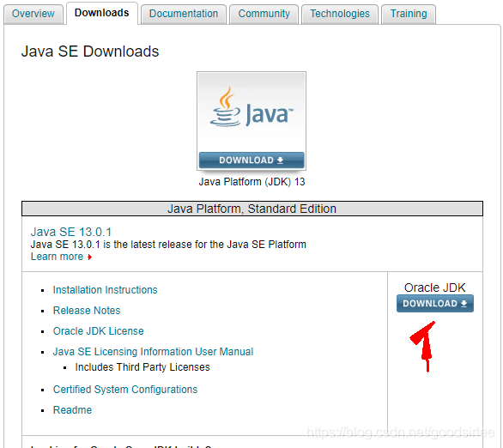Open Java SE Licensing Information User Manual
503x448 pixels.
click(153, 352)
